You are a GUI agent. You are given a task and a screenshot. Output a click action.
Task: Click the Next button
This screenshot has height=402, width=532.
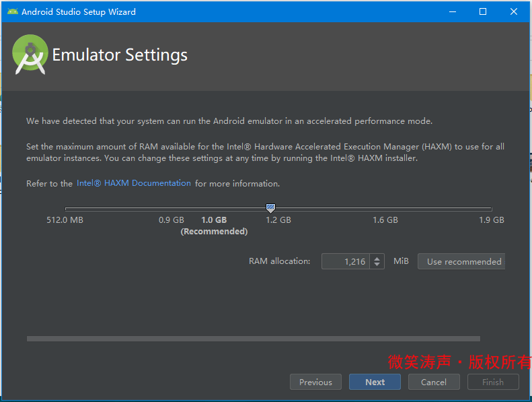pyautogui.click(x=375, y=382)
